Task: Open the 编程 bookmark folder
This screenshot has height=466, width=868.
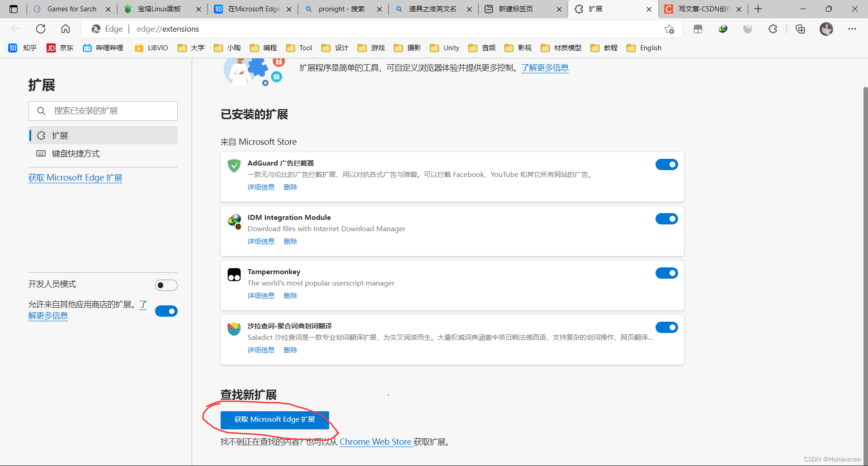Action: tap(263, 48)
